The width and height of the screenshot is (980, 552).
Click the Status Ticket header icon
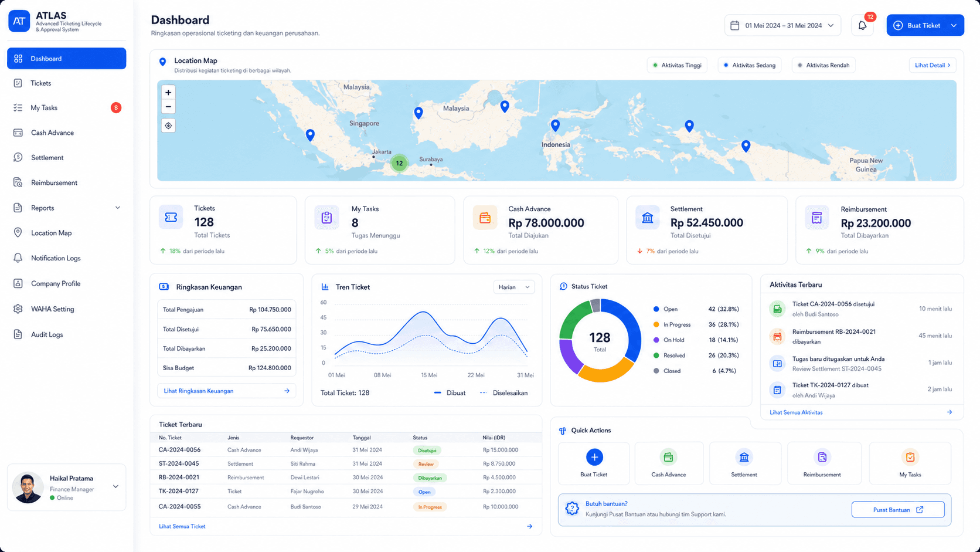coord(563,286)
